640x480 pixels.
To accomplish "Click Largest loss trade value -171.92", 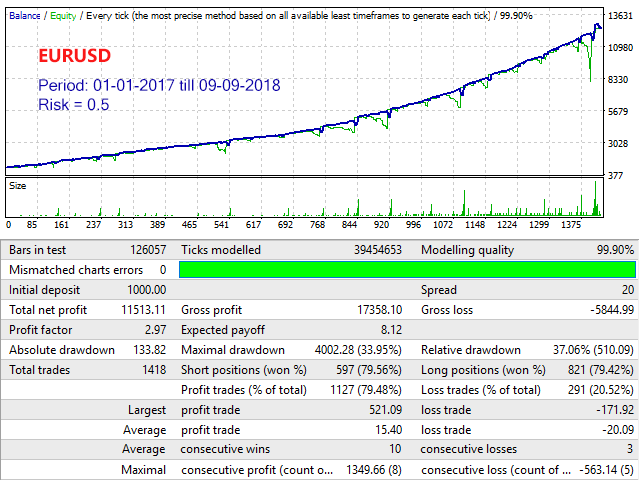I will pyautogui.click(x=615, y=410).
